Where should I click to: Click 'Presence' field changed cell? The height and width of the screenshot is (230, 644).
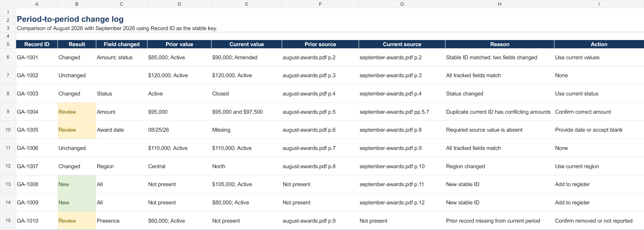pyautogui.click(x=122, y=221)
